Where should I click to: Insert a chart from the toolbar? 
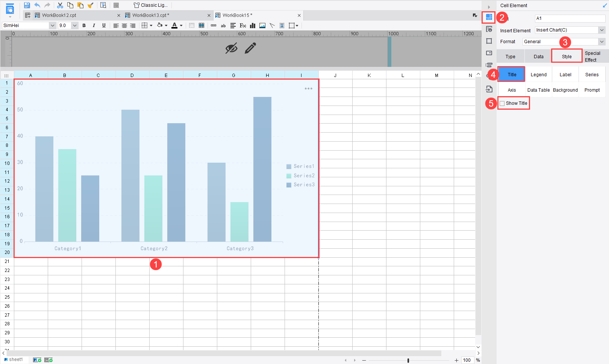(253, 26)
